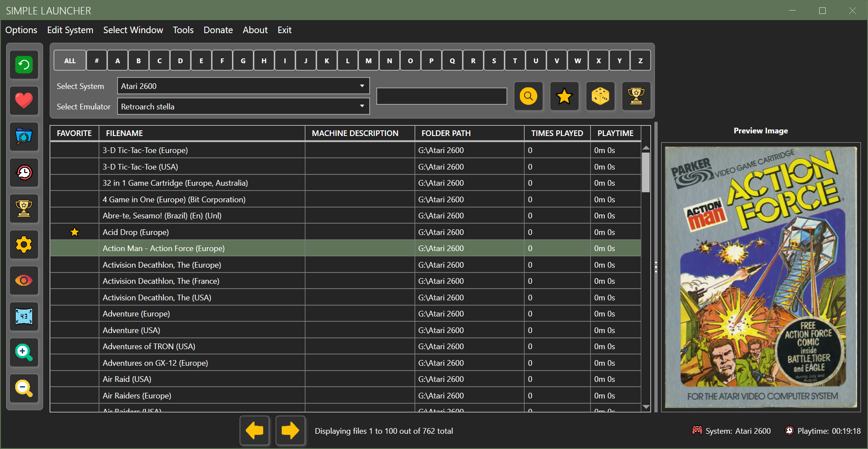Pick a random game with the dice button
Viewport: 868px width, 449px height.
coord(600,96)
